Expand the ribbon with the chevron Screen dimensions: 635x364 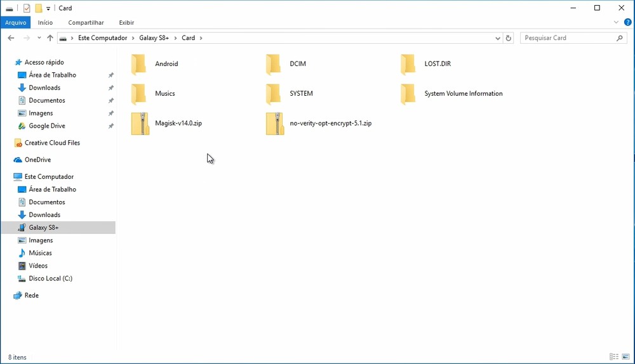coord(617,22)
